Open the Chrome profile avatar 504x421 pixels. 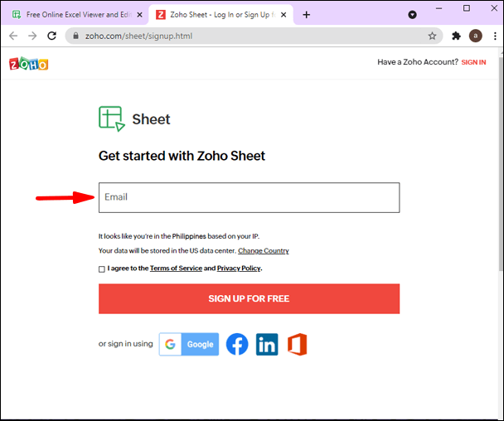pos(475,36)
